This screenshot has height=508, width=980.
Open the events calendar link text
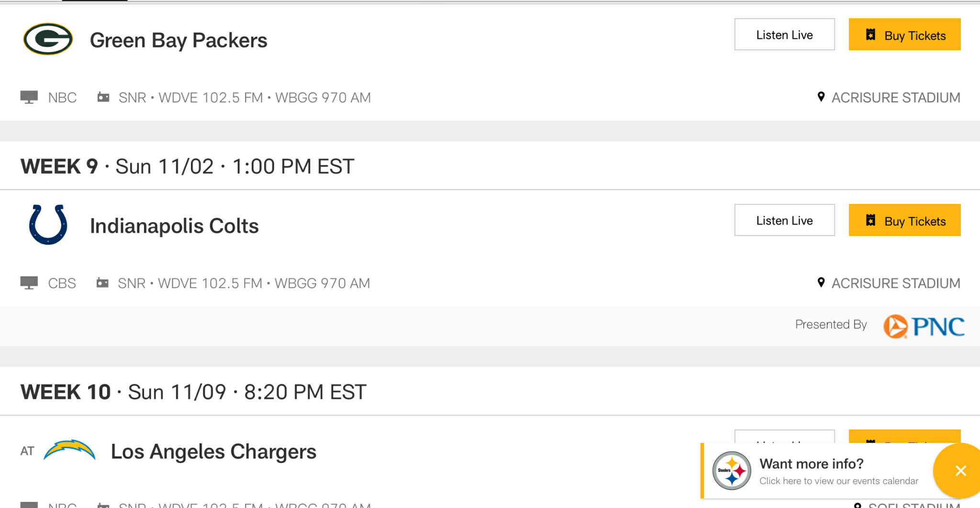(838, 481)
